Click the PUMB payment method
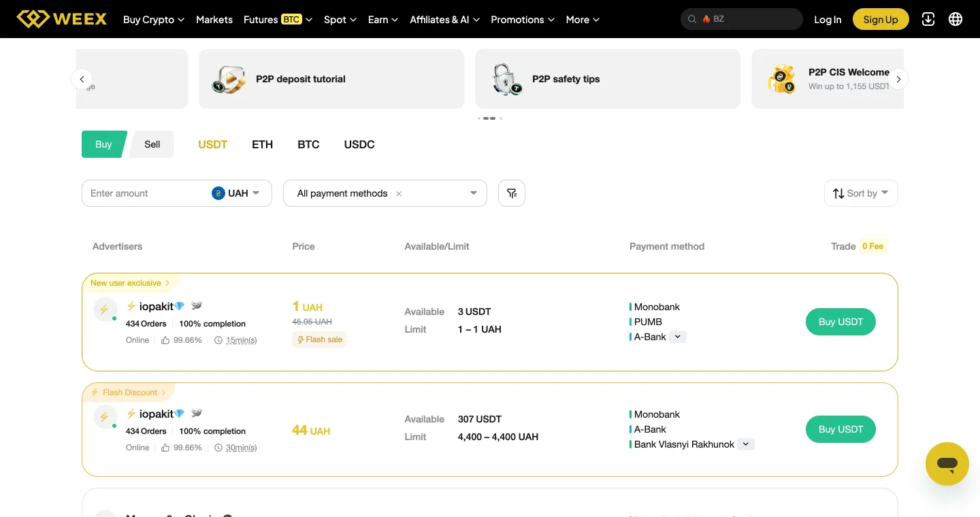Screen dimensions: 980x517 coord(648,322)
